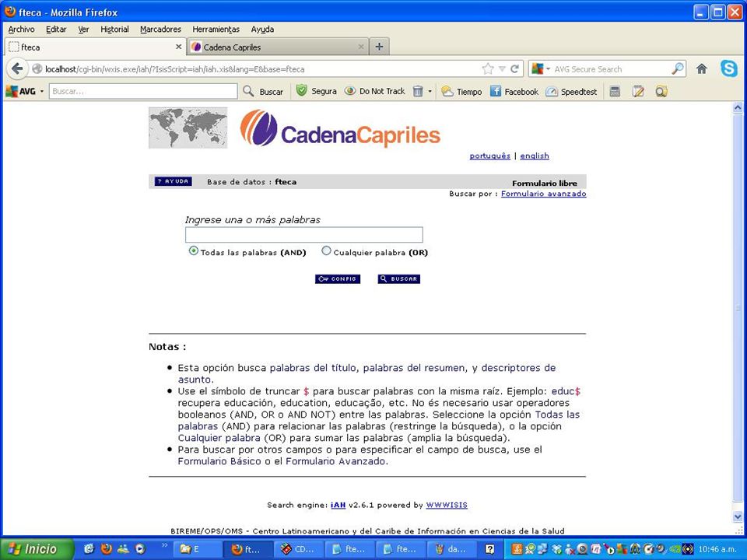Open the Ver menu
This screenshot has height=560, width=747.
[83, 29]
